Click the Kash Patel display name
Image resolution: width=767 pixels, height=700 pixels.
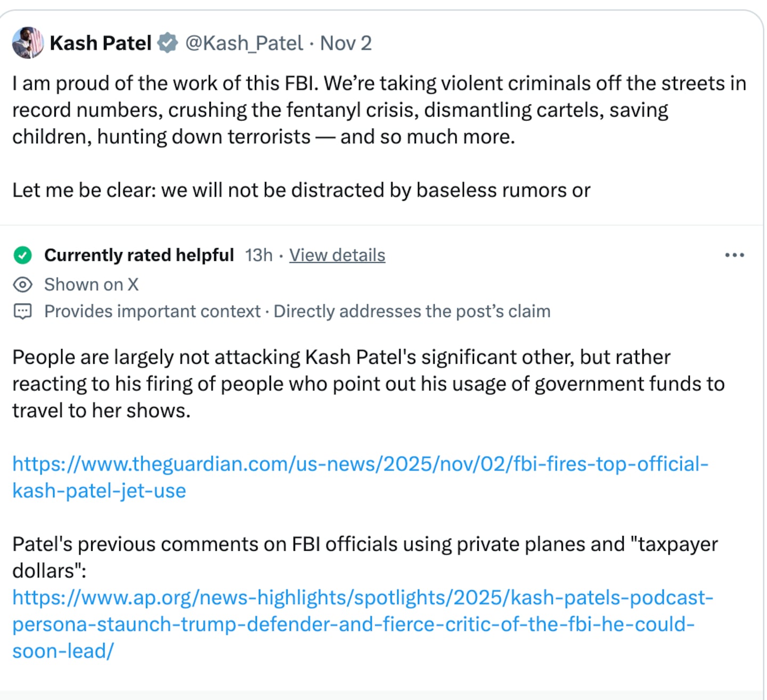[100, 43]
